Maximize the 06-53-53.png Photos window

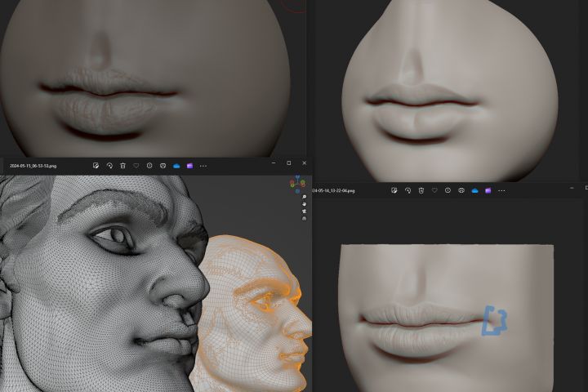click(289, 163)
